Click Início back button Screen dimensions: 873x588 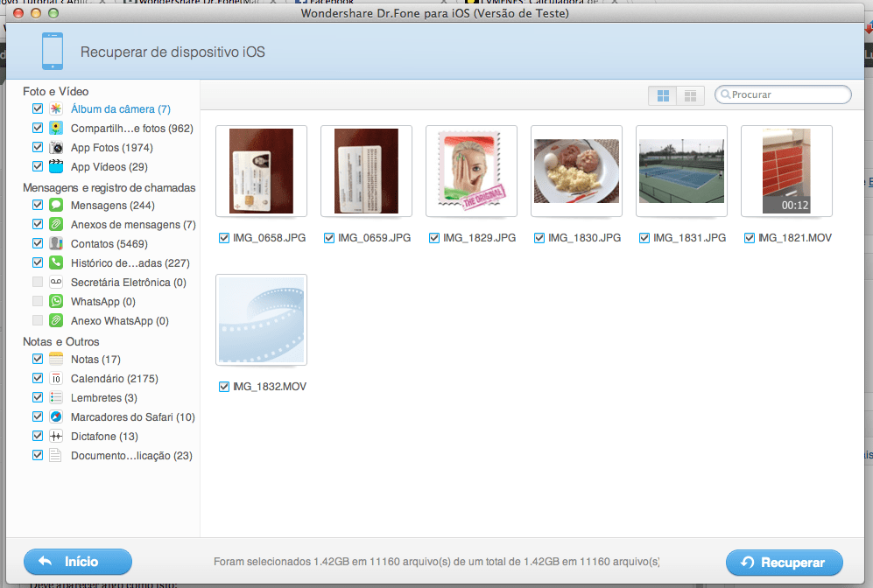tap(78, 562)
